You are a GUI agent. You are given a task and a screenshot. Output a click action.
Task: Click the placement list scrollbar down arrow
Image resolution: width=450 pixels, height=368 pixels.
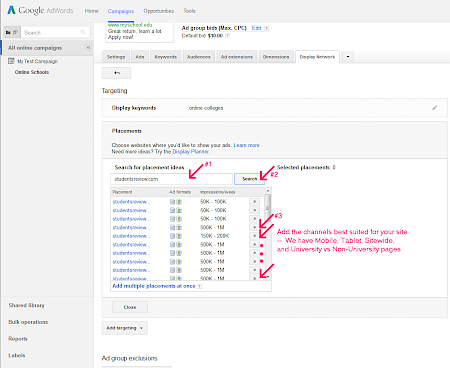pos(268,277)
